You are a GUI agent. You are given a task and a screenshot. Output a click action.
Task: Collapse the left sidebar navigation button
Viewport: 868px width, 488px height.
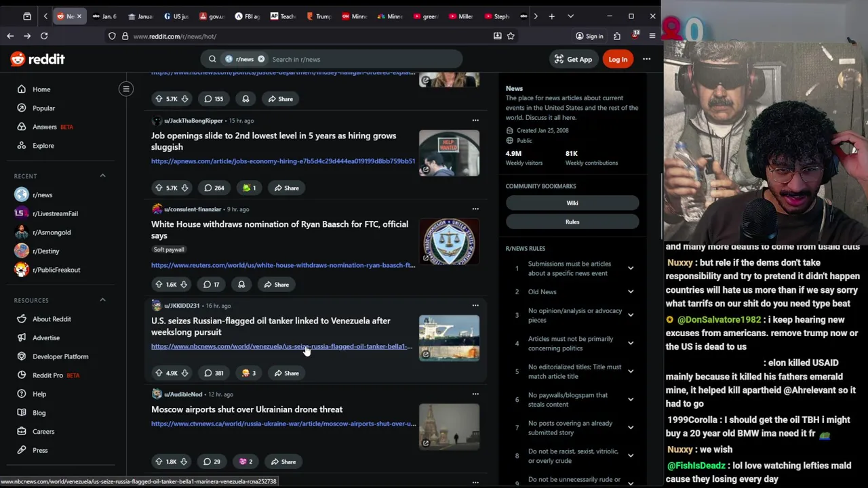point(126,89)
